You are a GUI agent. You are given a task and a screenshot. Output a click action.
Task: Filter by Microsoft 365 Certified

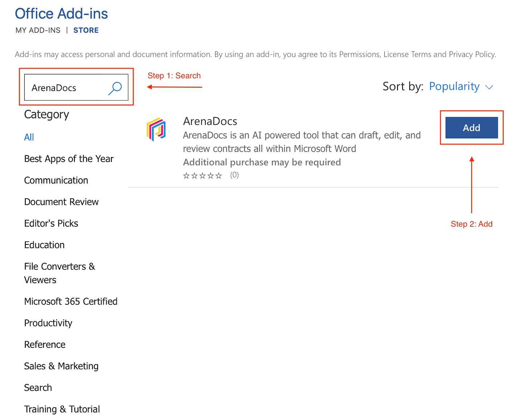pyautogui.click(x=71, y=301)
